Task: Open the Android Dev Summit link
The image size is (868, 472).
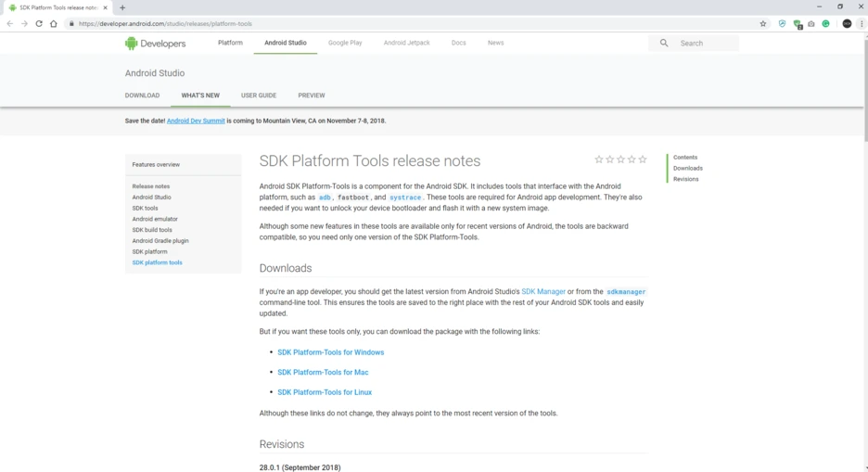Action: 196,121
